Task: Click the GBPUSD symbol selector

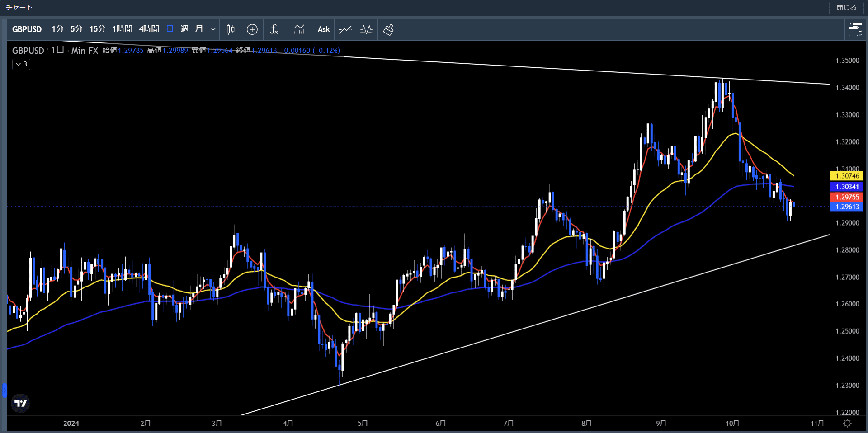Action: pos(27,29)
